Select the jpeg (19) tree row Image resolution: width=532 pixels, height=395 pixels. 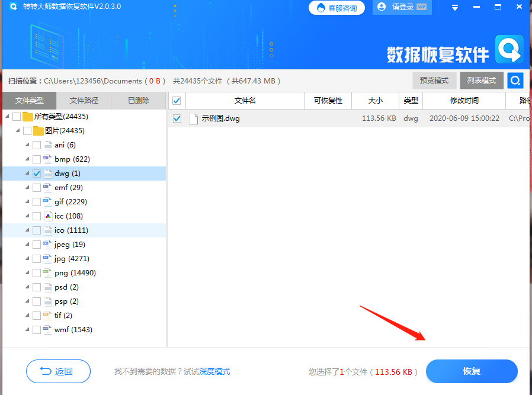(84, 245)
